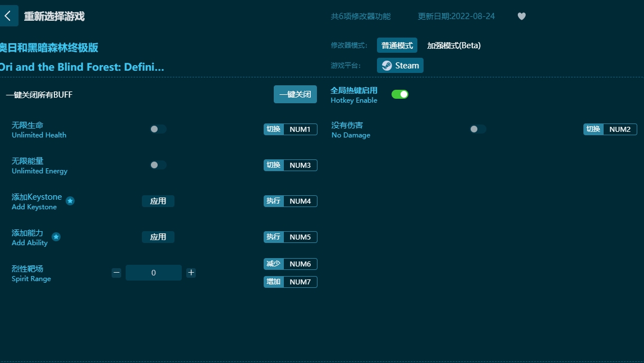
Task: Click star icon beside Add Keystone
Action: [70, 201]
